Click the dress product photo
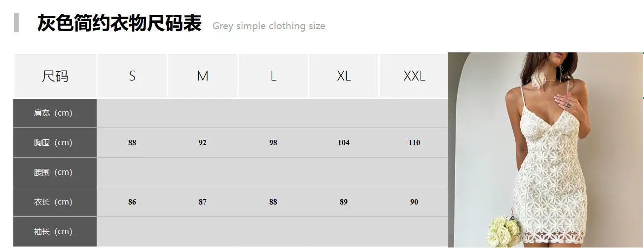The image size is (644, 248). pyautogui.click(x=546, y=150)
